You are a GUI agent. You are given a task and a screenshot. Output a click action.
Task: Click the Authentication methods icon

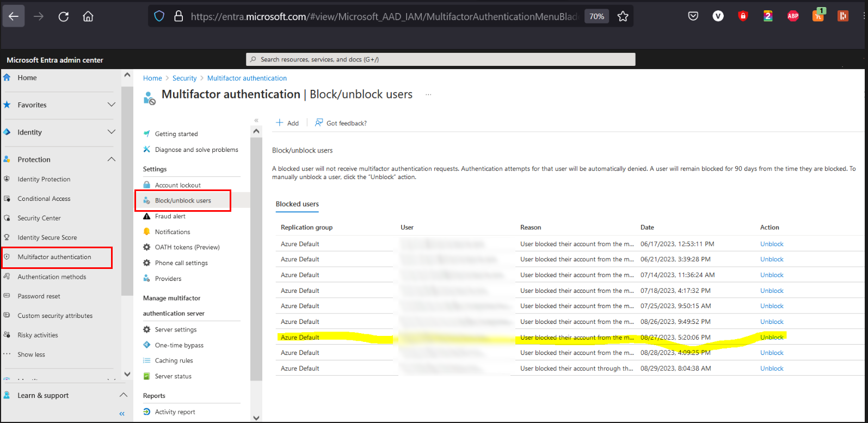pyautogui.click(x=7, y=277)
